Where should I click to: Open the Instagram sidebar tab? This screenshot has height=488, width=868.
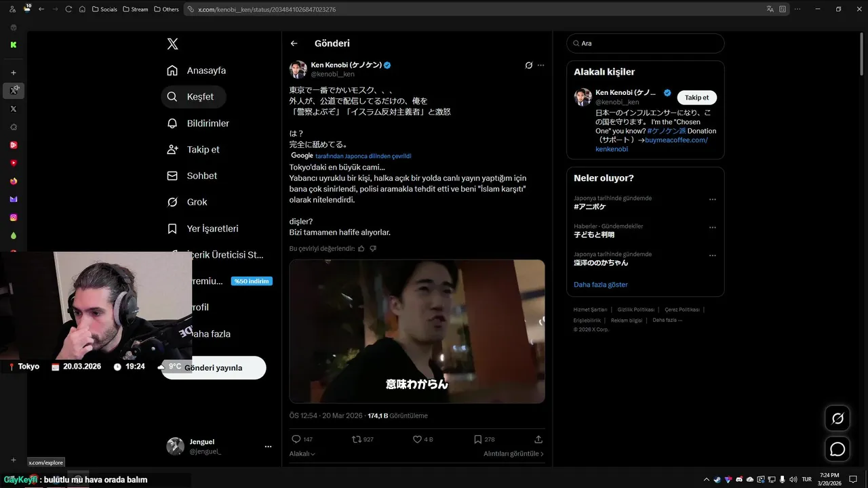coord(14,218)
